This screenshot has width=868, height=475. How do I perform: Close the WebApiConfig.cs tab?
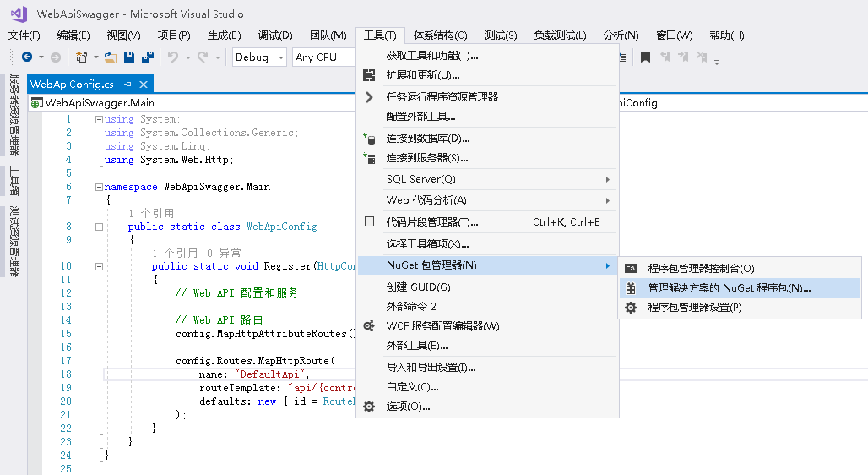tap(144, 85)
